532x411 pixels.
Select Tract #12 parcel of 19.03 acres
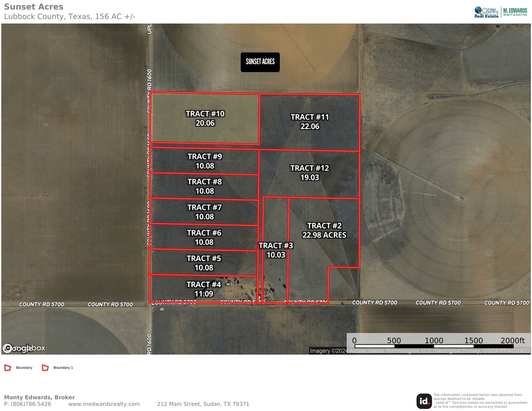tap(309, 173)
